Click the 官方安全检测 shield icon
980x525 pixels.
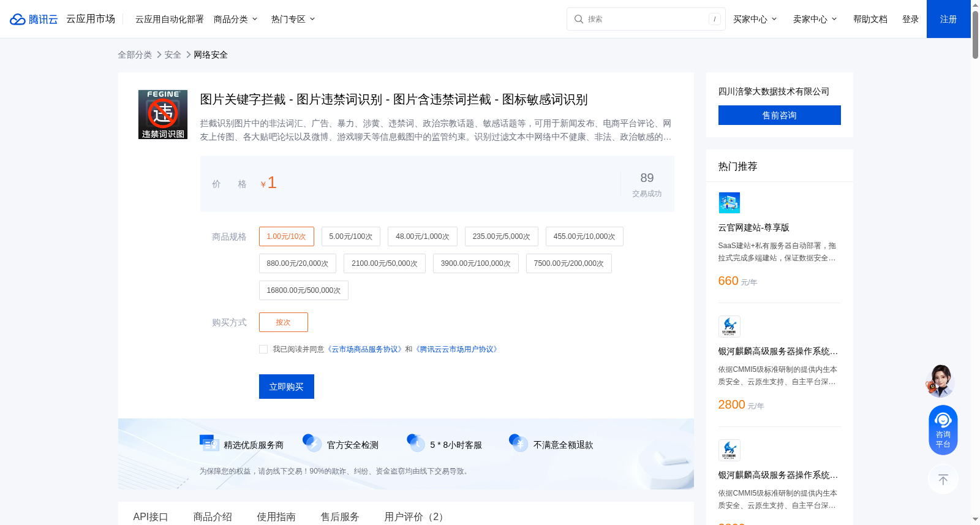[312, 443]
